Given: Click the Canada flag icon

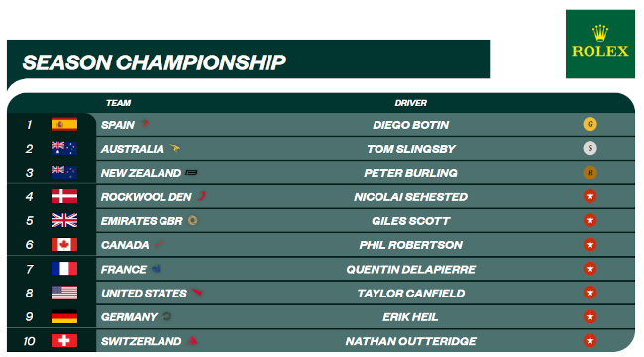Looking at the screenshot, I should point(64,245).
